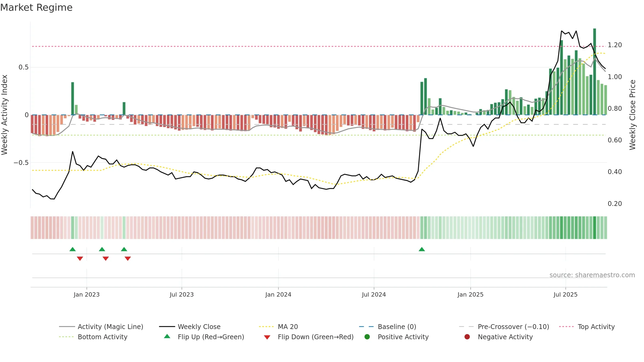Click the second green flip-up marker after Jan 2023
Viewport: 644px width, 362px height.
pos(102,249)
